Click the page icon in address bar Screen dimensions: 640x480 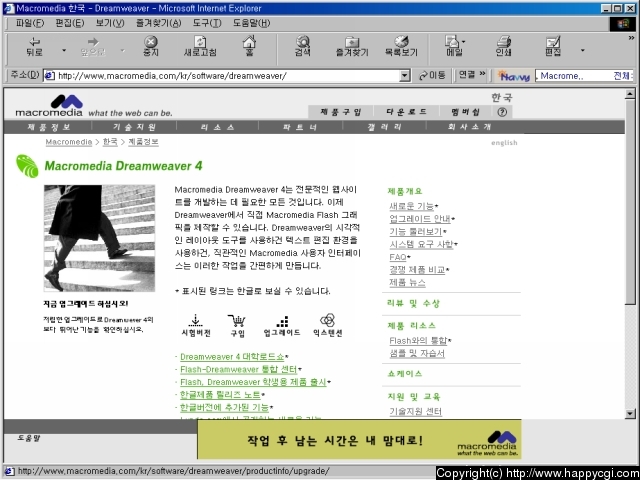(x=50, y=76)
